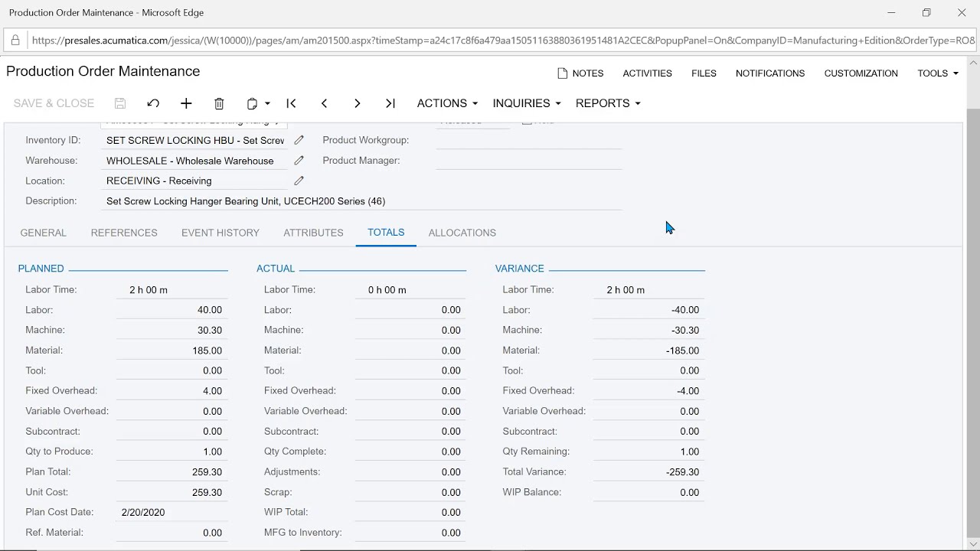Open the TOOLS dropdown menu
980x551 pixels.
938,73
